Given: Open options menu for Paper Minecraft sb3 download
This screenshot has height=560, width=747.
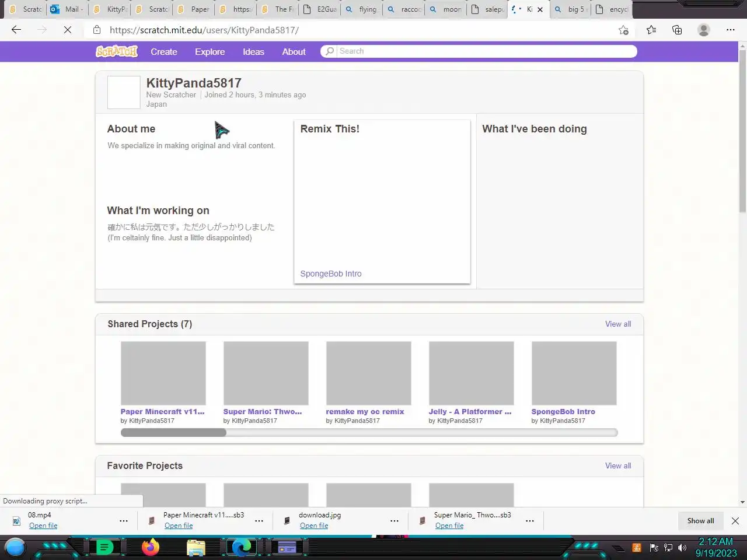Looking at the screenshot, I should 259,520.
